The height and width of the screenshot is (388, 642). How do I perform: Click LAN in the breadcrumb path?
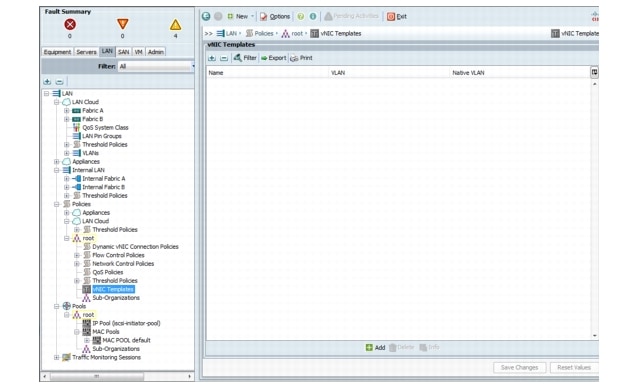click(231, 34)
